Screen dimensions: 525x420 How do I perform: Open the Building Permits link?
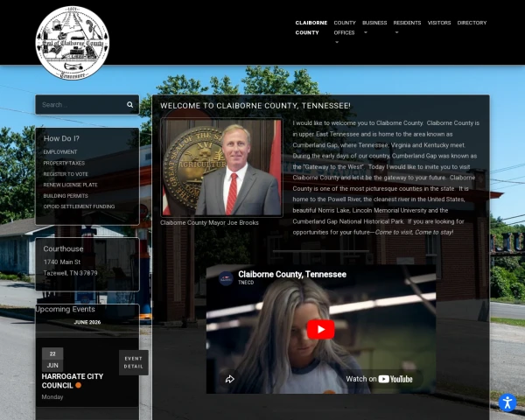[x=66, y=196]
